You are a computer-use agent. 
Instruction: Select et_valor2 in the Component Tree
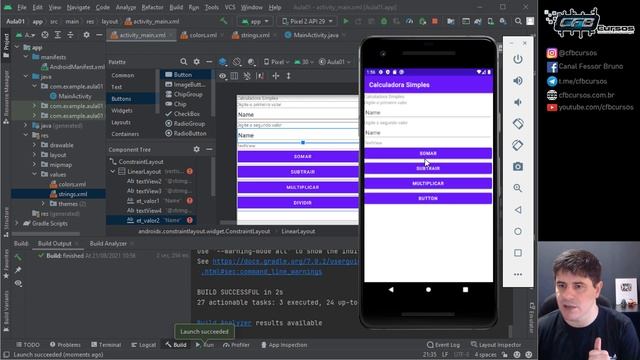pyautogui.click(x=151, y=220)
